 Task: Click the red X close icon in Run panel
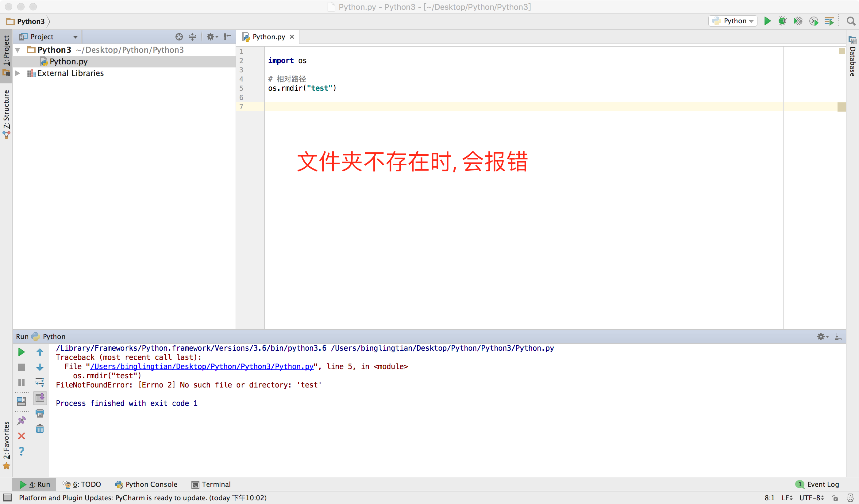point(21,436)
